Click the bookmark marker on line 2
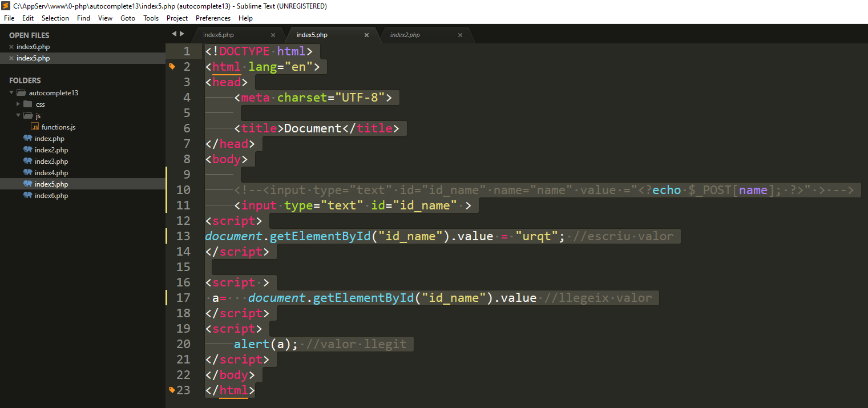 tap(172, 67)
